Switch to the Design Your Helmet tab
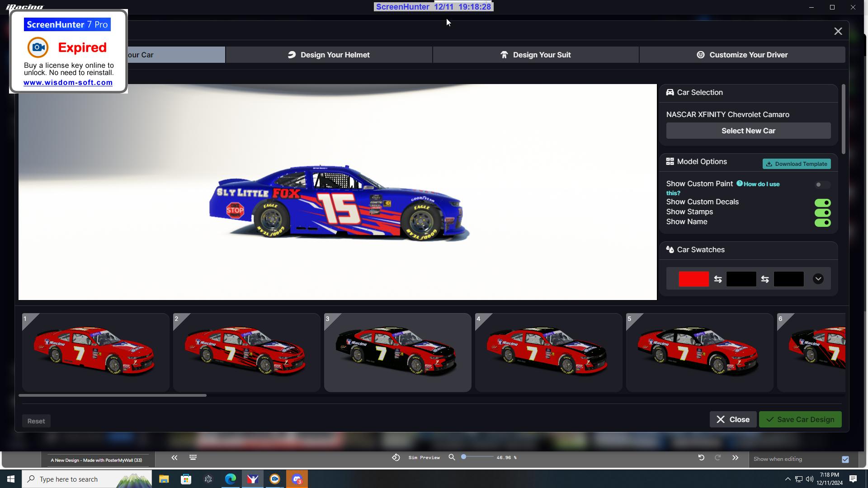This screenshot has width=868, height=488. (335, 54)
